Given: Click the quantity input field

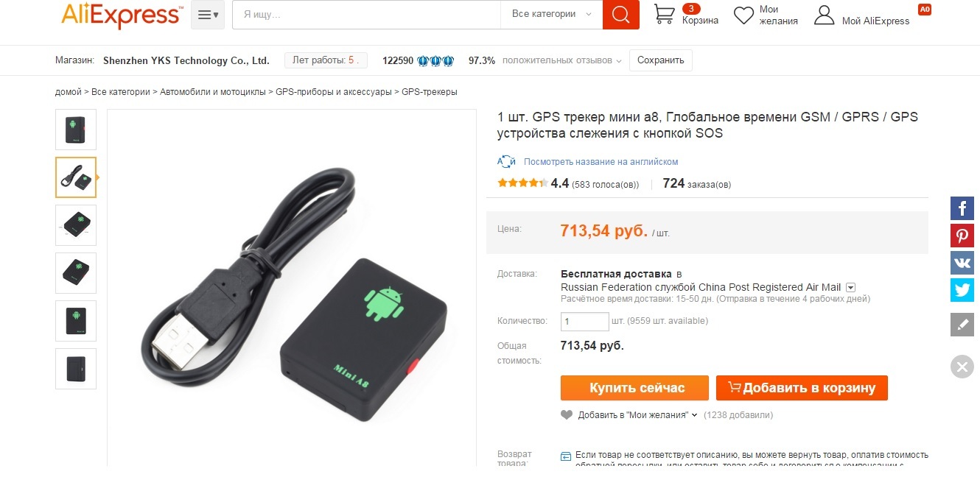Looking at the screenshot, I should [x=585, y=322].
